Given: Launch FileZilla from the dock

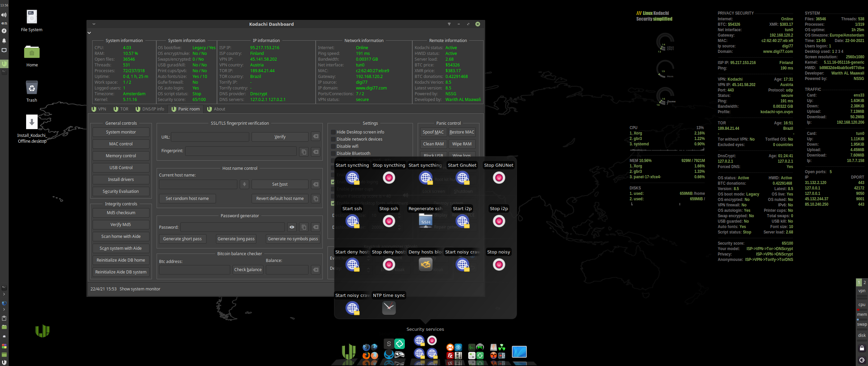Looking at the screenshot, I should point(450,355).
